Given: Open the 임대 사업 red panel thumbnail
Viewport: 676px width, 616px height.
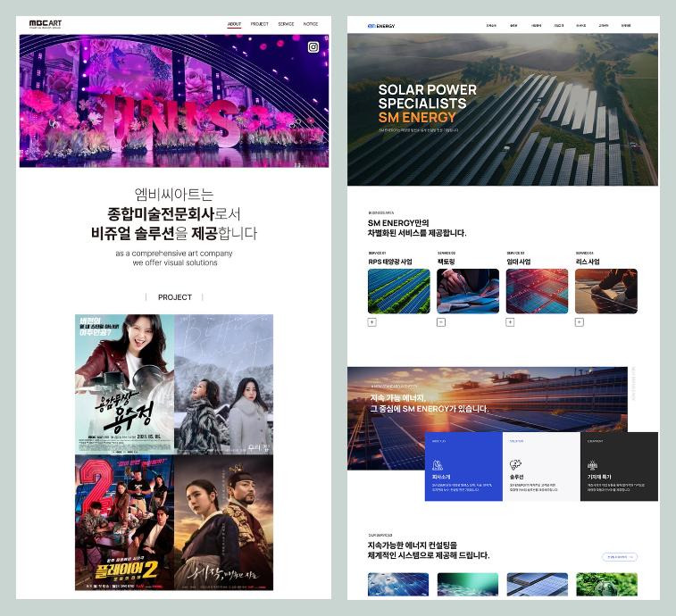Looking at the screenshot, I should tap(538, 291).
